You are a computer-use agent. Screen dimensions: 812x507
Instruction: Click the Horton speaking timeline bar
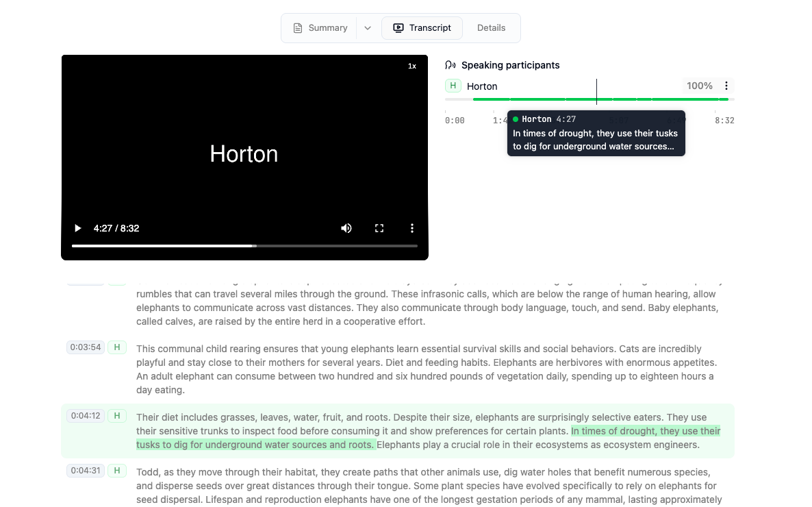(x=589, y=99)
